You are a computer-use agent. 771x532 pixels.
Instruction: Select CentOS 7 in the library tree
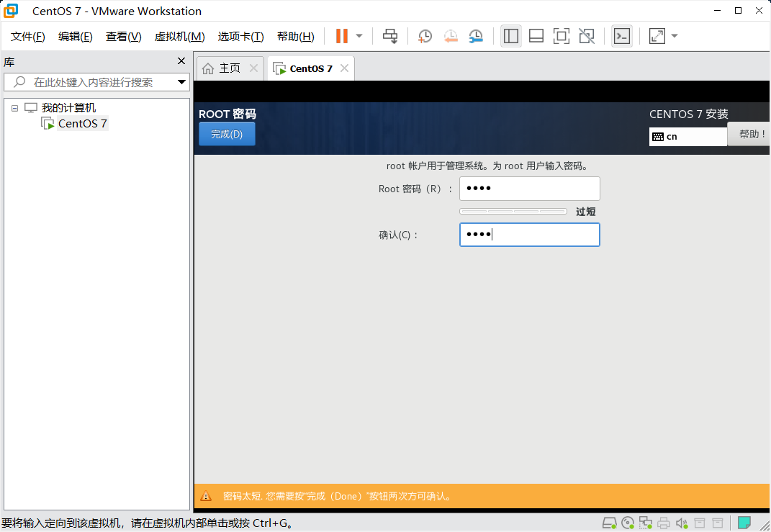tap(82, 123)
